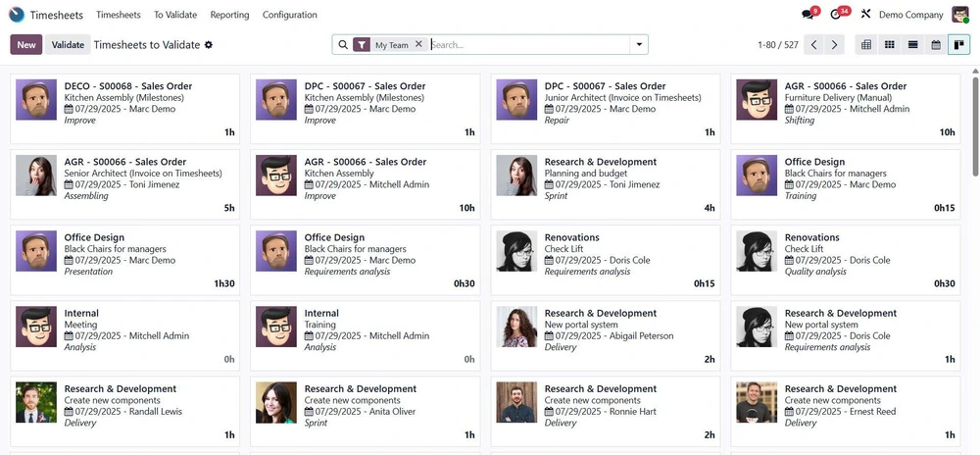Open the Reporting menu
Viewport: 980px width, 455px height.
pos(229,15)
